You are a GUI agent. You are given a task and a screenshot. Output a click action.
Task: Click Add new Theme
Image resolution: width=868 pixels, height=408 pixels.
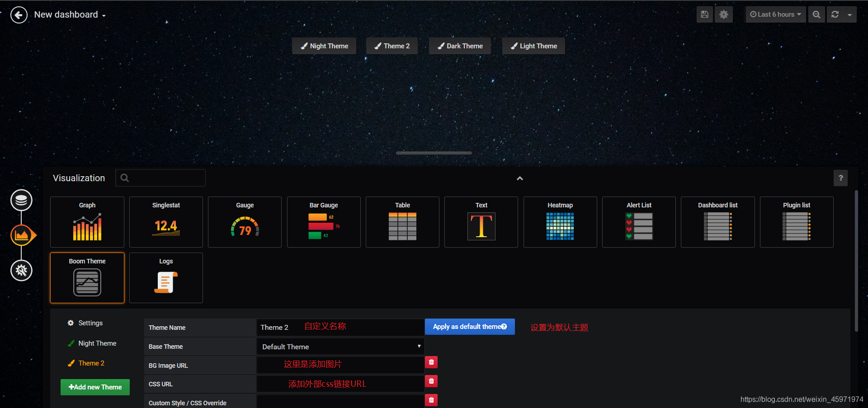tap(94, 387)
